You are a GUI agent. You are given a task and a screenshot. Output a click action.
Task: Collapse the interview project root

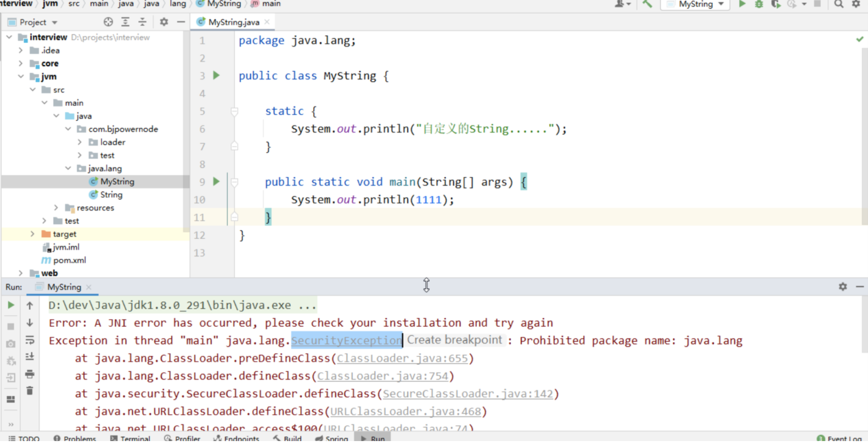[9, 37]
